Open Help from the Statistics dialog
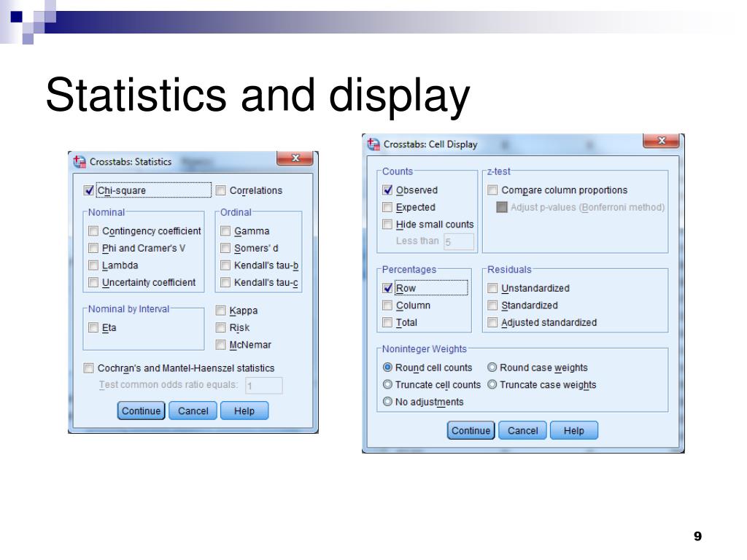 (x=244, y=411)
